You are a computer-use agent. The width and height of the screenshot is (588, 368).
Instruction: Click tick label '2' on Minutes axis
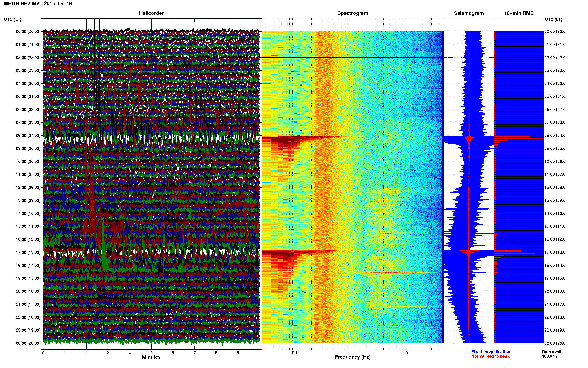coord(87,353)
